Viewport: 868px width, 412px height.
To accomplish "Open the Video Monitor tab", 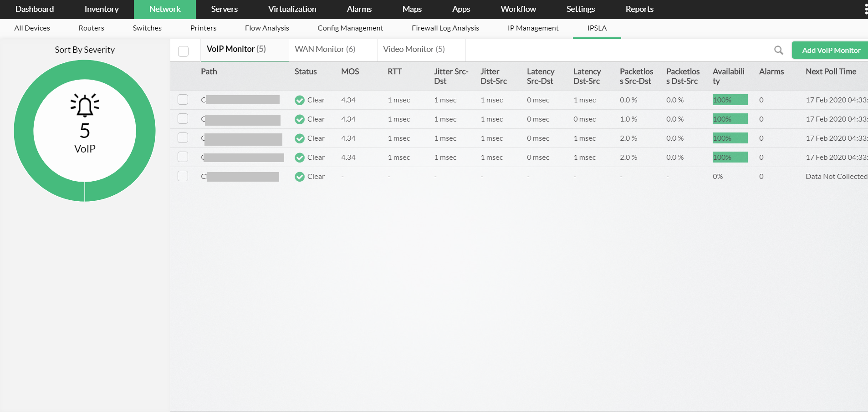I will click(x=414, y=49).
